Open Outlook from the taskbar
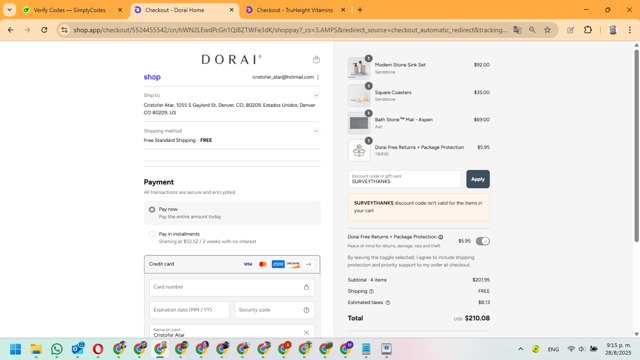Screen dimensions: 640x360 tap(78, 349)
